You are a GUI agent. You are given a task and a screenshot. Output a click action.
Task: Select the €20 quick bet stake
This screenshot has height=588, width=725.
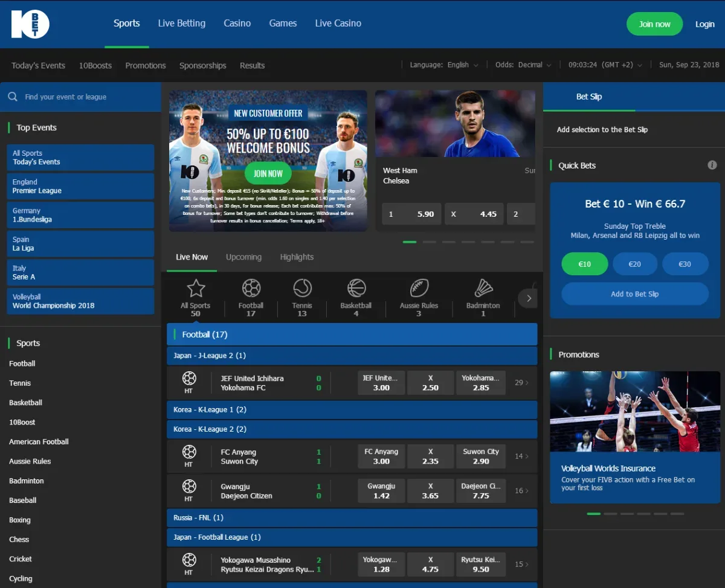coord(635,264)
